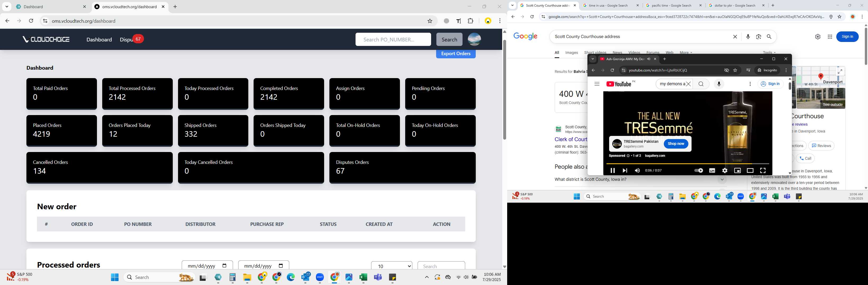
Task: Open Chrome extensions puzzle icon
Action: (471, 21)
